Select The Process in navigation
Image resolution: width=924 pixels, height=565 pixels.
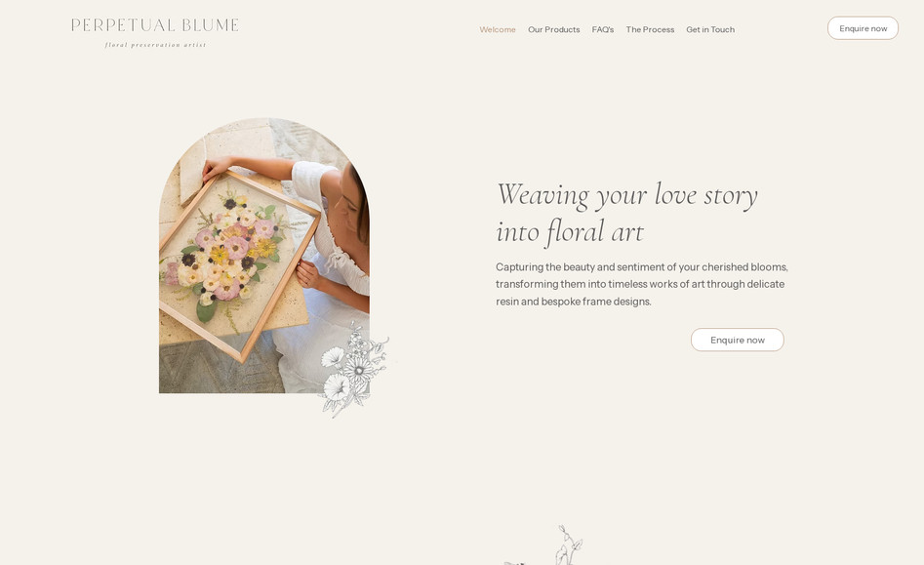click(650, 29)
